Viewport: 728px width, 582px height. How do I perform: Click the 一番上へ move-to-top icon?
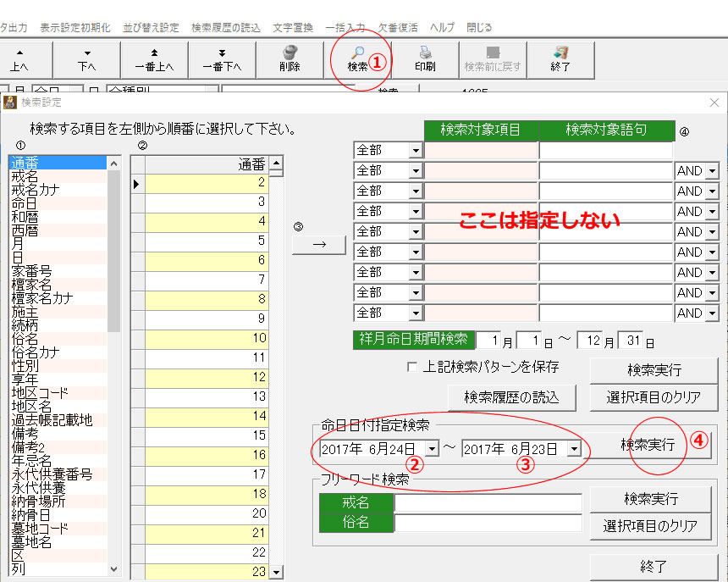tap(155, 53)
